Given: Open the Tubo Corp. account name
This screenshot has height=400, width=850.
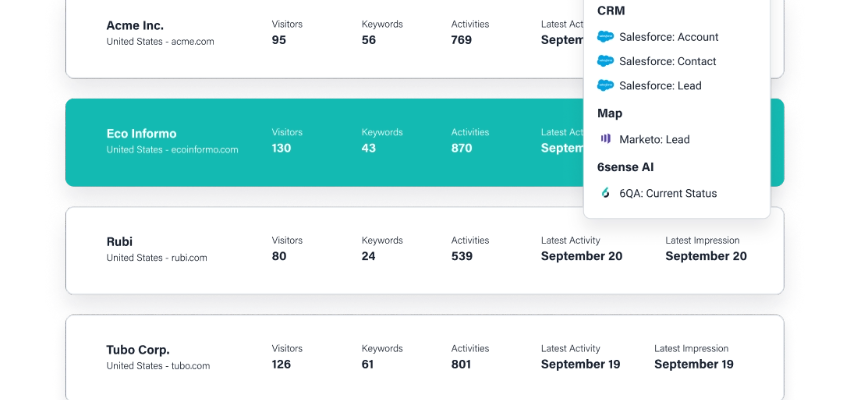Looking at the screenshot, I should [x=138, y=350].
